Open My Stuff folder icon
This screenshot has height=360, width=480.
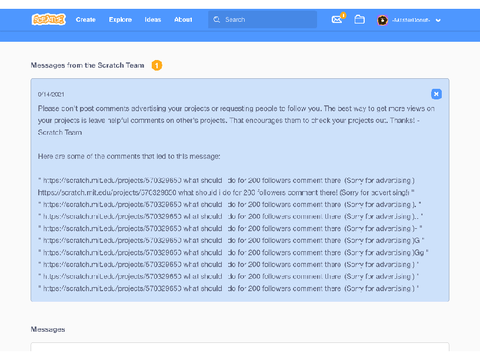[x=359, y=20]
